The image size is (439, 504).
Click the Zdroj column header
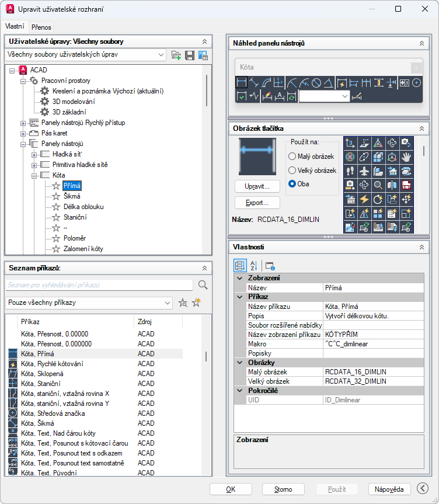pos(158,322)
